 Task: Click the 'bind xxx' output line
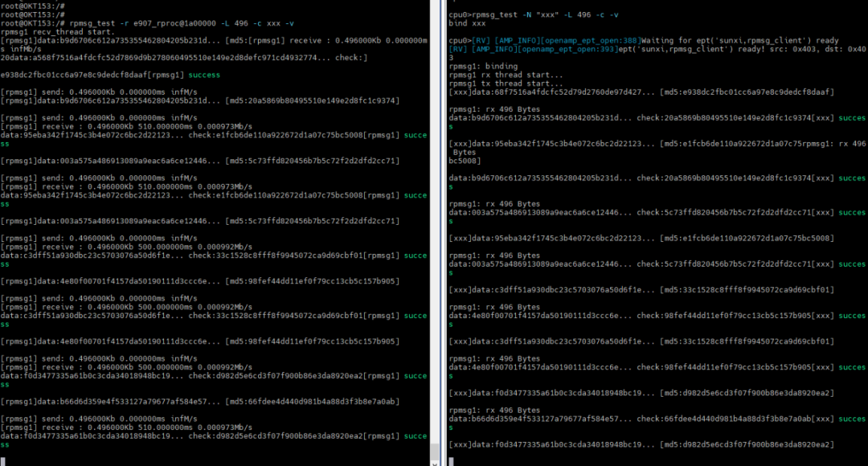click(x=467, y=23)
